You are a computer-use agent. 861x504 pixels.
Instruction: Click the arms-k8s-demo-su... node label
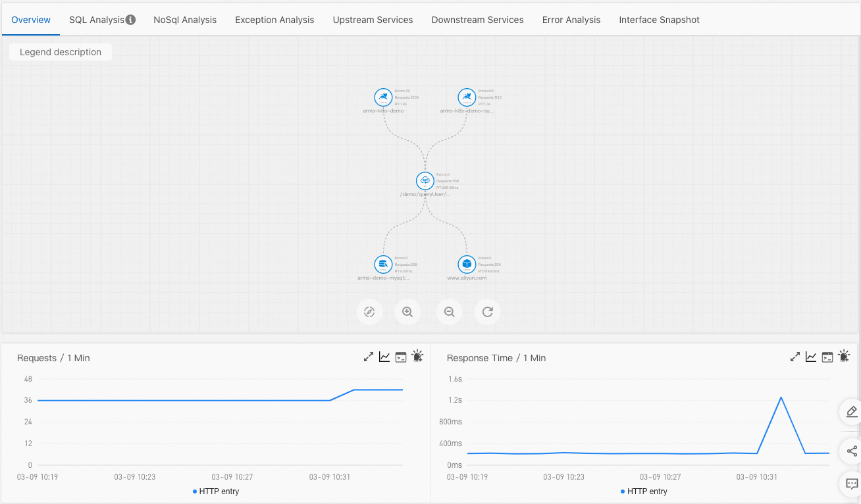pyautogui.click(x=467, y=111)
